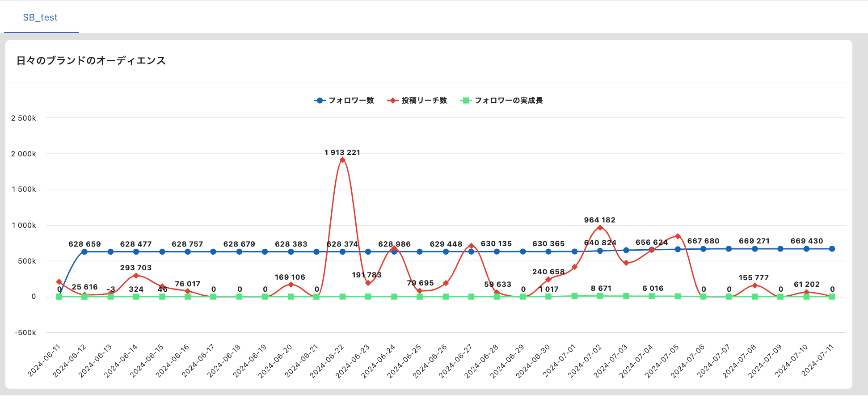Select the blue circle point at 628 659
The height and width of the screenshot is (411, 868).
(x=84, y=252)
